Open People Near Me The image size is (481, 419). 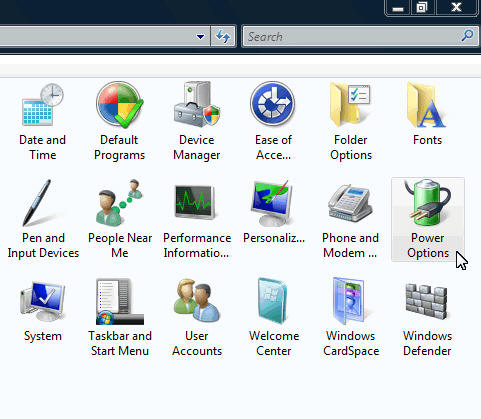(120, 219)
